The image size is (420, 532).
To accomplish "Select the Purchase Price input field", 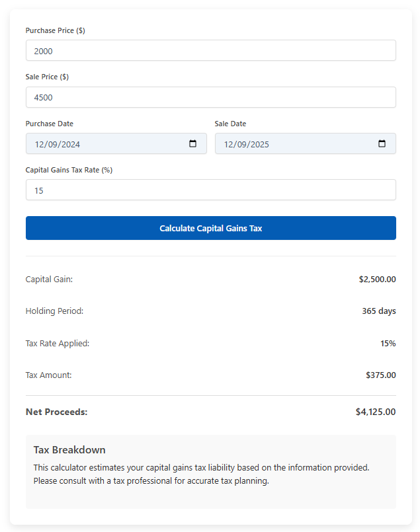I will (210, 50).
